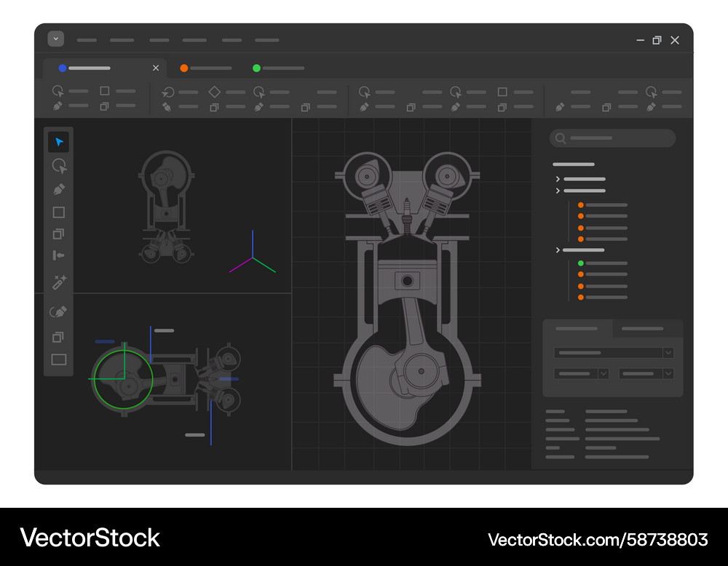Choose the align tool in left toolbar
This screenshot has height=566, width=728.
pyautogui.click(x=59, y=255)
